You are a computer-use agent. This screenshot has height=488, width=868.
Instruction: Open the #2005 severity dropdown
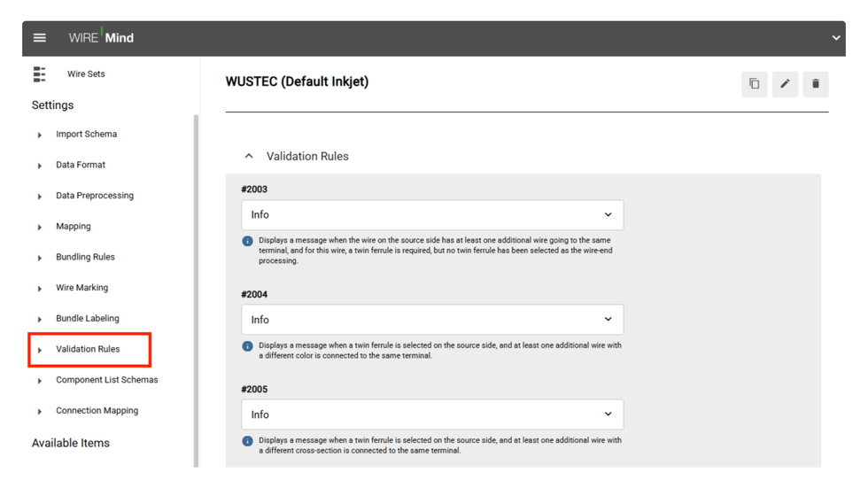tap(432, 414)
